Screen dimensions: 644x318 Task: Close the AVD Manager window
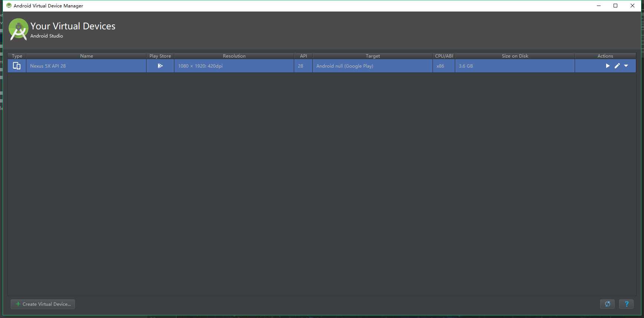point(632,6)
